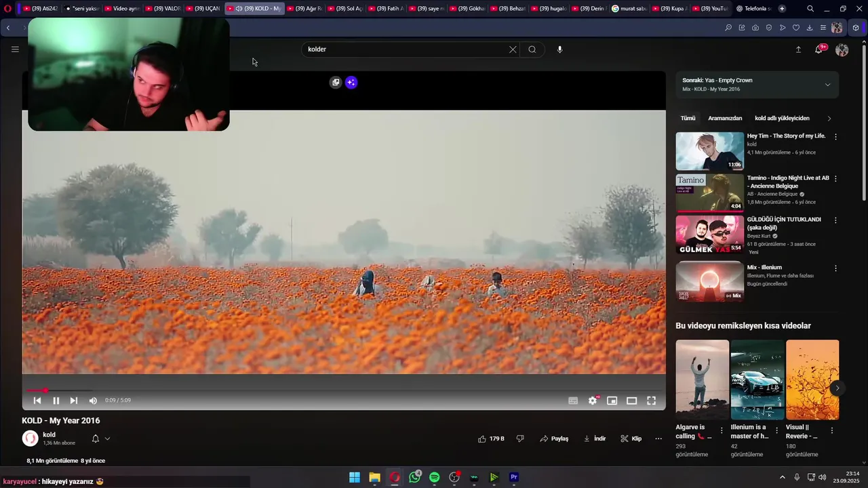Switch to the murat sabu browser tab
The width and height of the screenshot is (868, 488).
pyautogui.click(x=629, y=9)
